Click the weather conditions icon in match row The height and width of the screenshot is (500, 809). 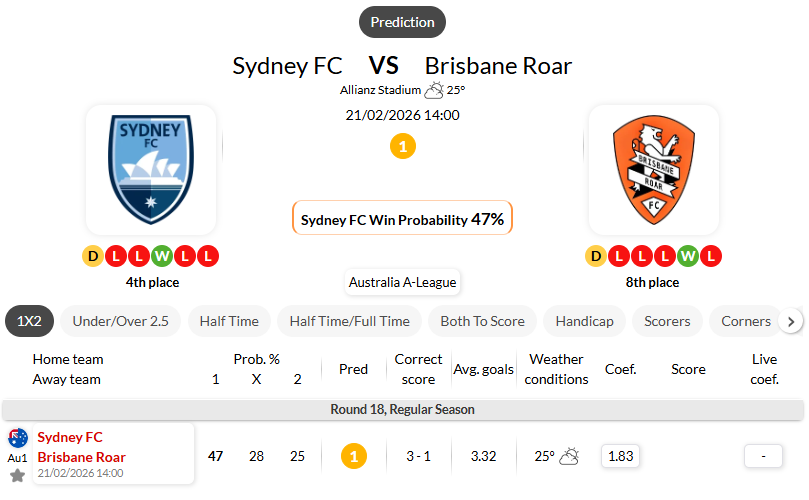(569, 456)
